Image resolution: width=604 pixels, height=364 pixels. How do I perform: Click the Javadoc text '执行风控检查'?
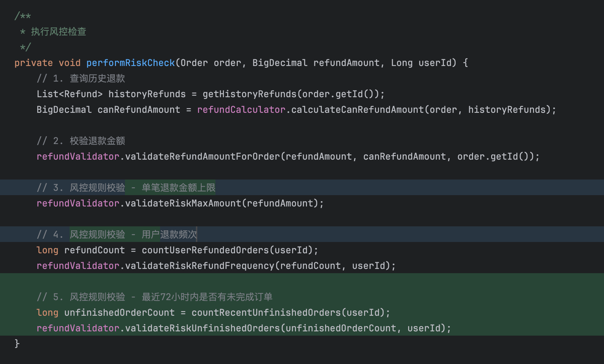(x=59, y=32)
